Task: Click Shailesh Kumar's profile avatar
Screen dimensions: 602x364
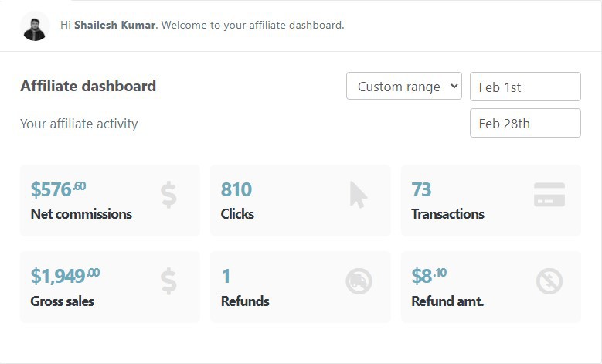Action: pyautogui.click(x=35, y=26)
